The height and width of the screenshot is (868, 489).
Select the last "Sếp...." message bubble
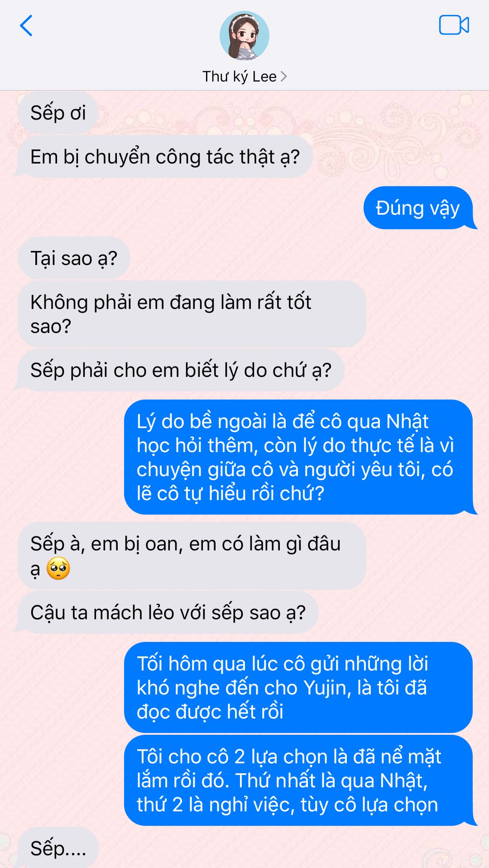pyautogui.click(x=58, y=848)
